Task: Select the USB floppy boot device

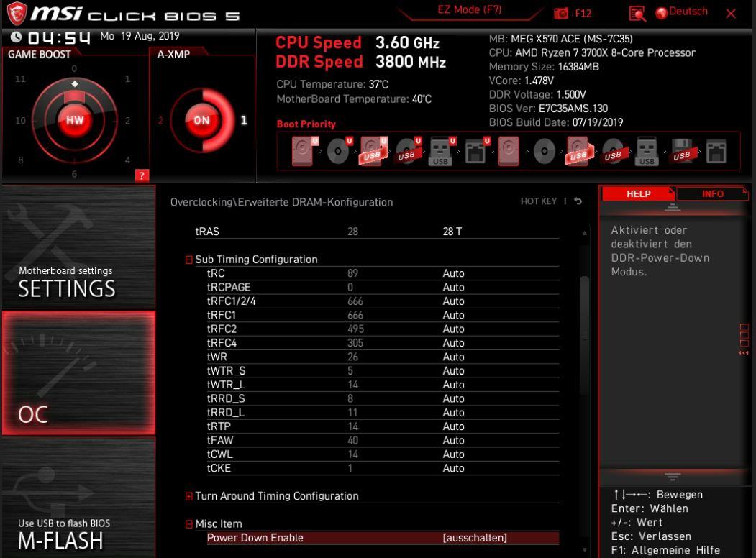Action: pos(682,151)
